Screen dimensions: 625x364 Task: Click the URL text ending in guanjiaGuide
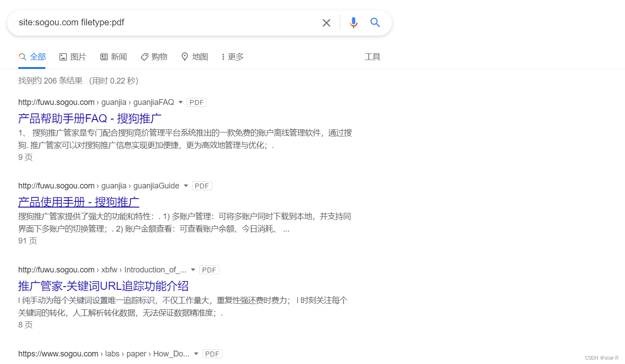coord(99,186)
